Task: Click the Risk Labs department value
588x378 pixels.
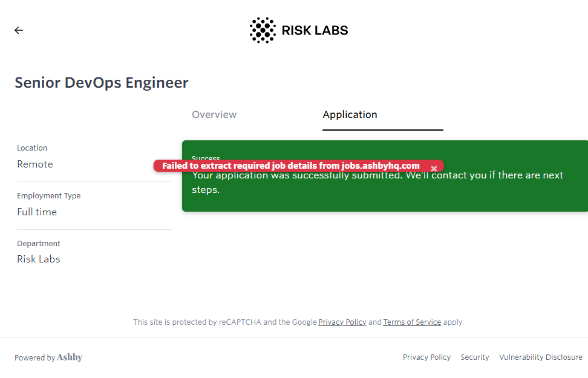Action: coord(39,259)
